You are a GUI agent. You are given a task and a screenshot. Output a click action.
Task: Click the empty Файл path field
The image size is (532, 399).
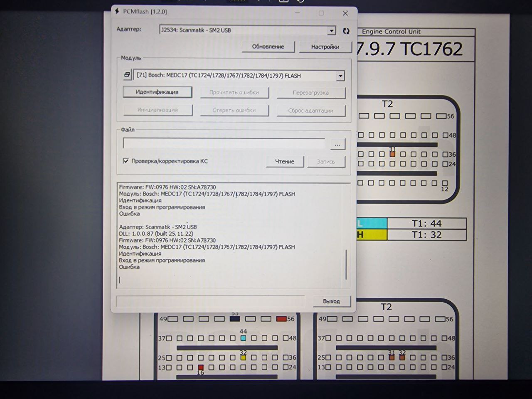tap(224, 144)
